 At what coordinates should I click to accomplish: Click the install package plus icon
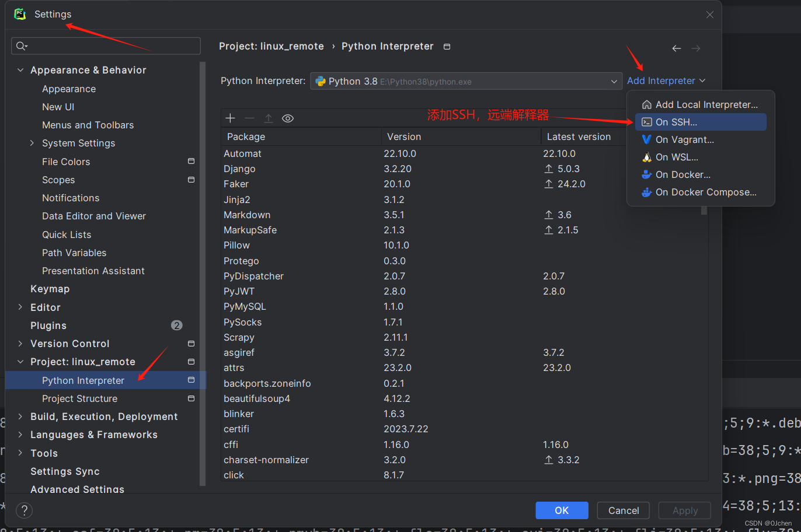click(231, 118)
